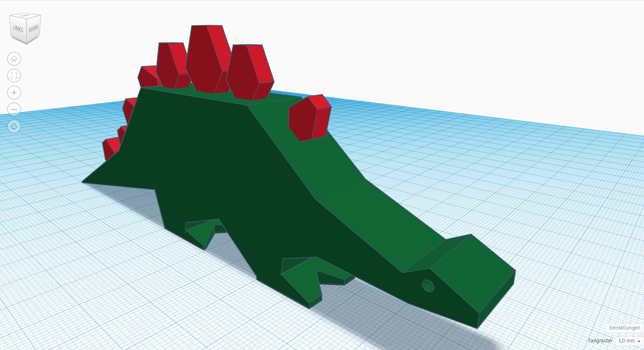644x350 pixels.
Task: Click the LINKS face of view cube
Action: click(18, 29)
